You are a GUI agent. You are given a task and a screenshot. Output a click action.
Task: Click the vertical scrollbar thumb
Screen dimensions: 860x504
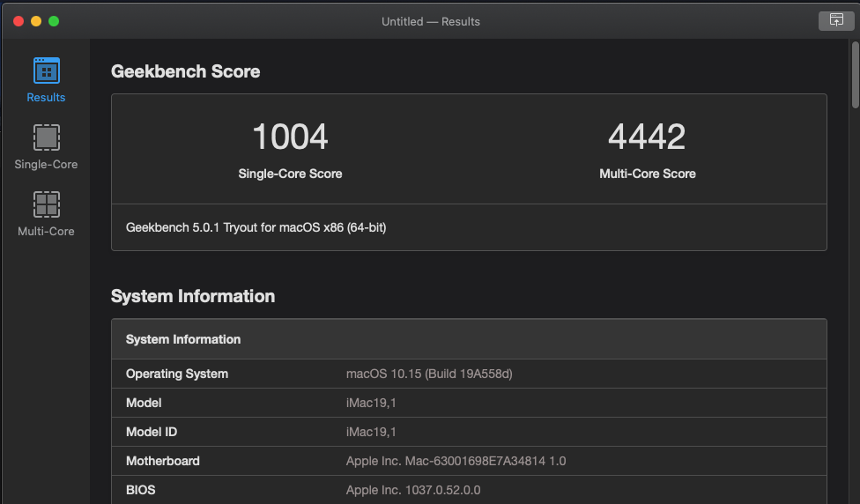point(855,75)
